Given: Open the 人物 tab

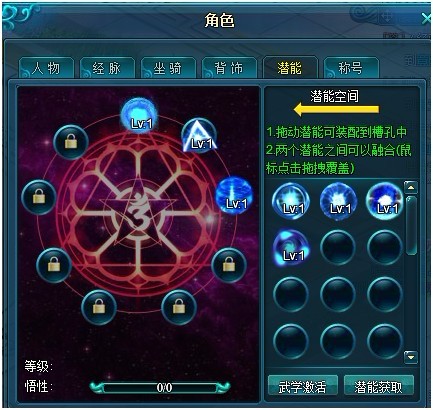Looking at the screenshot, I should coord(47,68).
